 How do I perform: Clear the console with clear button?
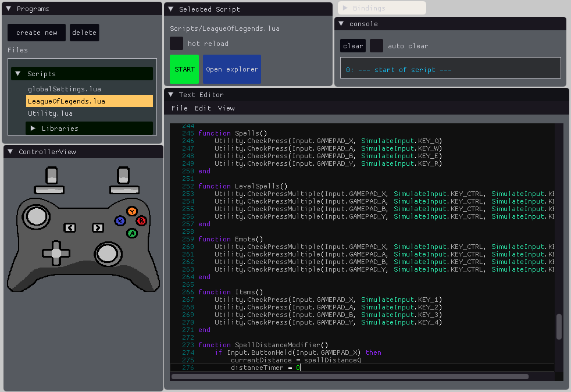tap(353, 46)
